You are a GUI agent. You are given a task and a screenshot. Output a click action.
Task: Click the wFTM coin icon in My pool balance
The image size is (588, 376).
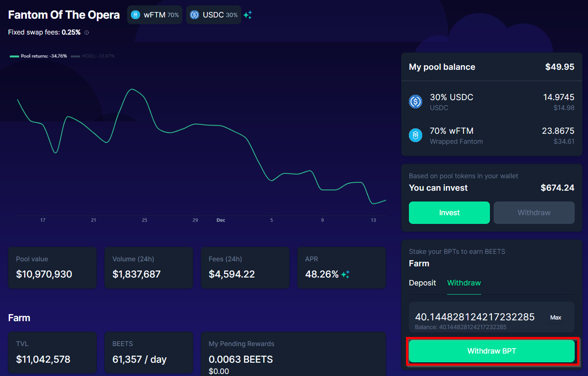point(416,135)
